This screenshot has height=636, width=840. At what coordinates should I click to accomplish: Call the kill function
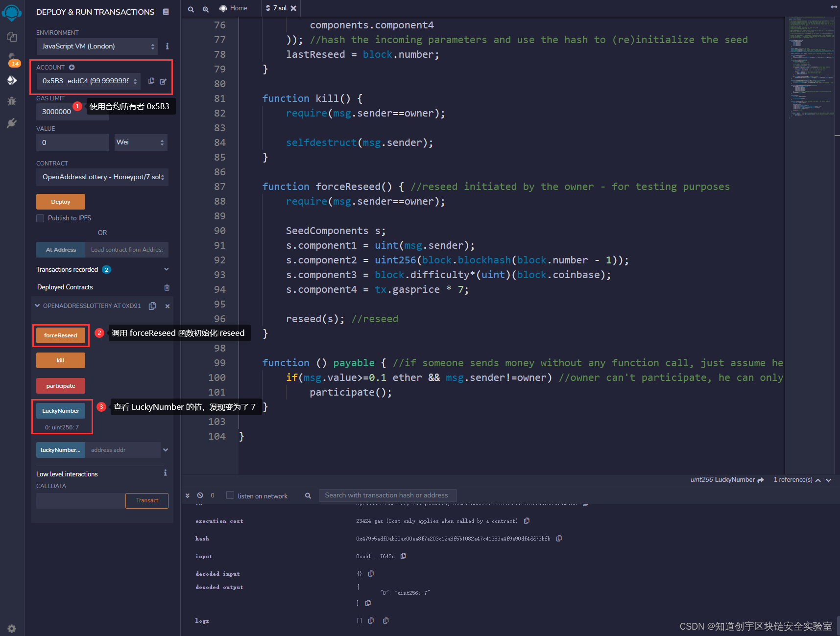point(61,360)
